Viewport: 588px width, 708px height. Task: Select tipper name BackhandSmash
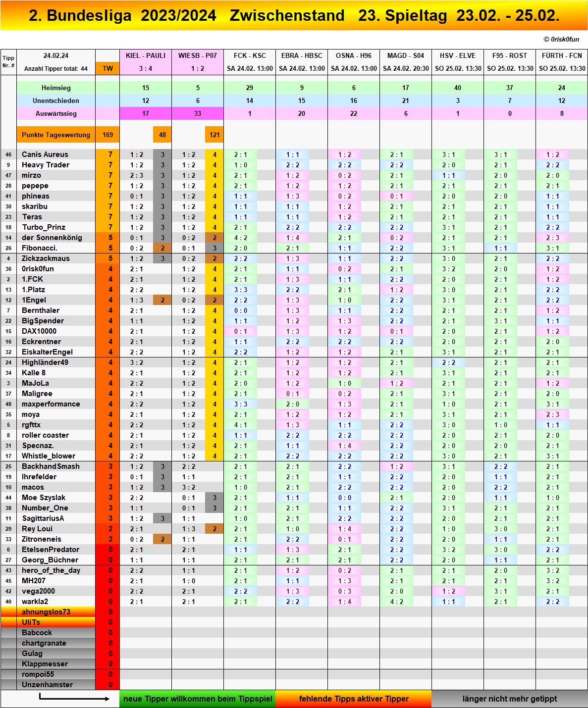[x=51, y=466]
